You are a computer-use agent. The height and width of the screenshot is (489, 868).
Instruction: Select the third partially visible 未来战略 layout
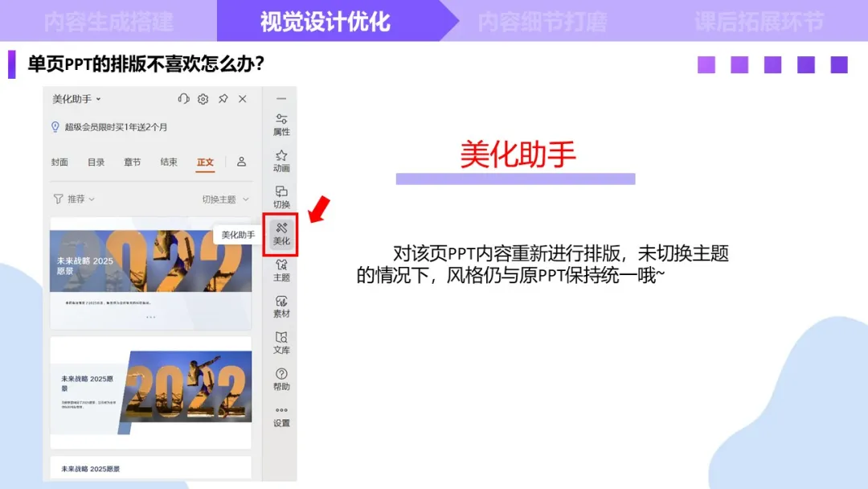150,468
